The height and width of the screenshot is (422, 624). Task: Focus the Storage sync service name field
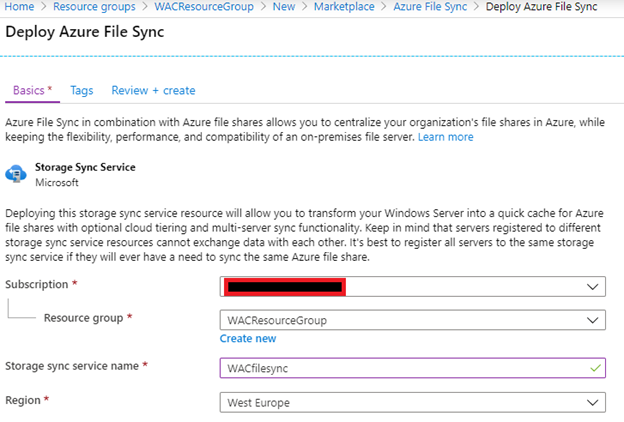[x=412, y=368]
